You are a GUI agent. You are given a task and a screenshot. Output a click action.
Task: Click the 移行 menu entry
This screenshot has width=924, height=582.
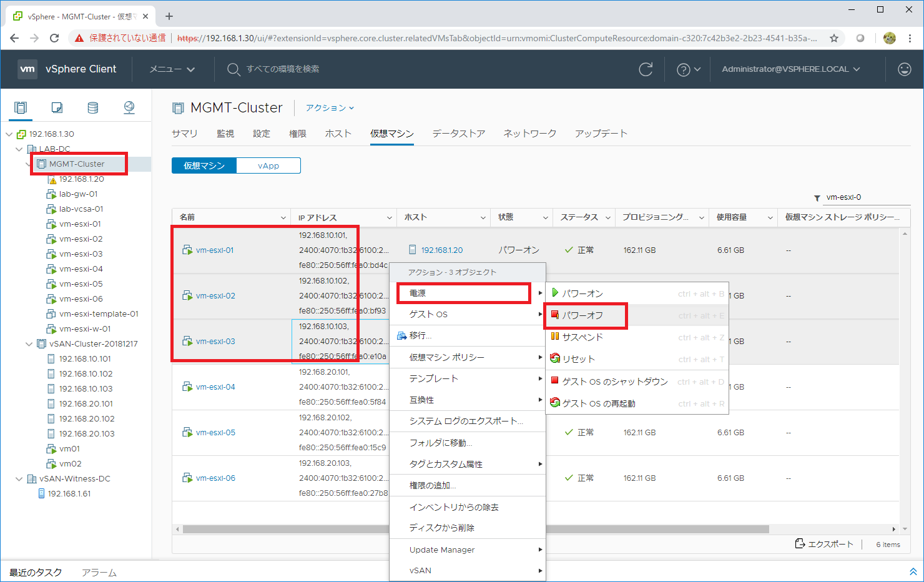[x=468, y=335]
